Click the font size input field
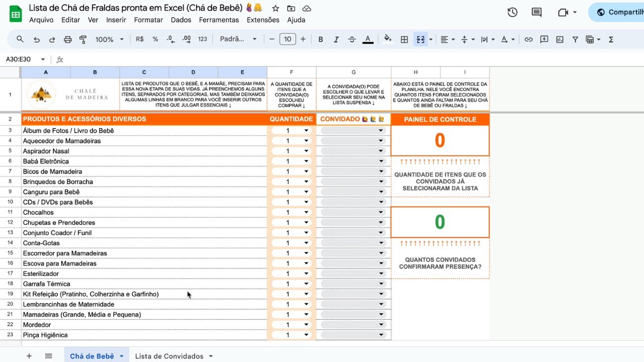The image size is (644, 362). [287, 39]
